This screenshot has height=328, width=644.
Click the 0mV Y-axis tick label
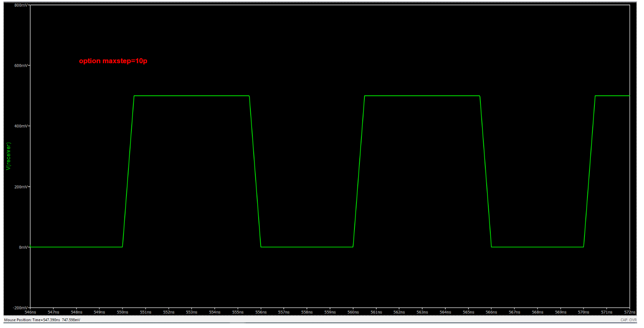pyautogui.click(x=23, y=247)
